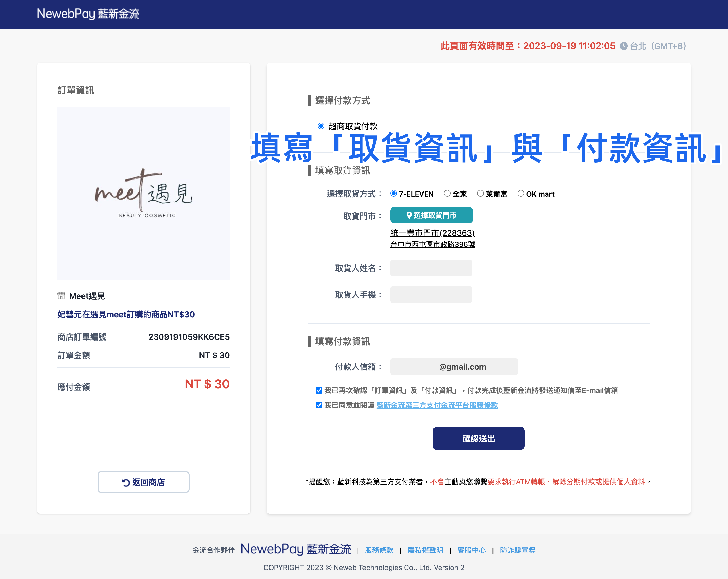Toggle the 我已同意並閱讀 terms checkbox

319,405
